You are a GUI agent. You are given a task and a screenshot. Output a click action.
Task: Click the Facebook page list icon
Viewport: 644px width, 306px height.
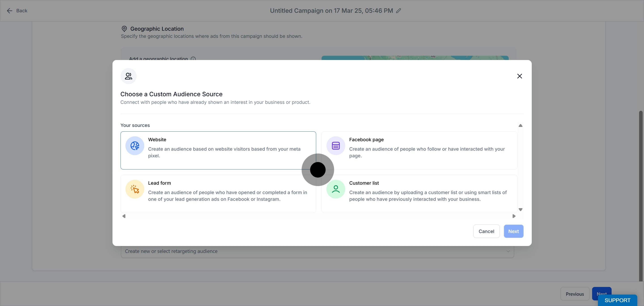pos(335,146)
